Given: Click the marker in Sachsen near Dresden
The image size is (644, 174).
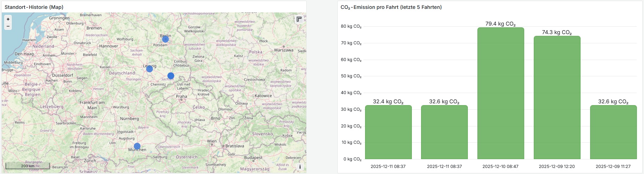Looking at the screenshot, I should (x=171, y=76).
